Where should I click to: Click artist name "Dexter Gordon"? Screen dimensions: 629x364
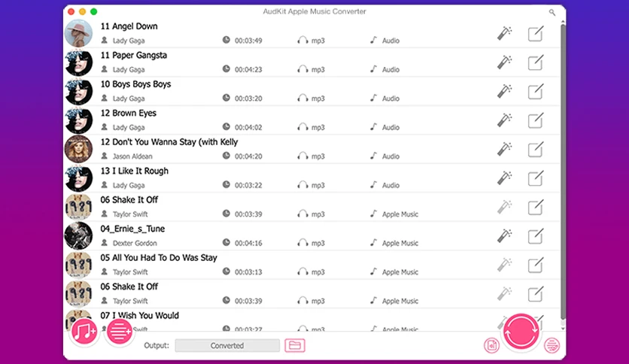click(135, 244)
